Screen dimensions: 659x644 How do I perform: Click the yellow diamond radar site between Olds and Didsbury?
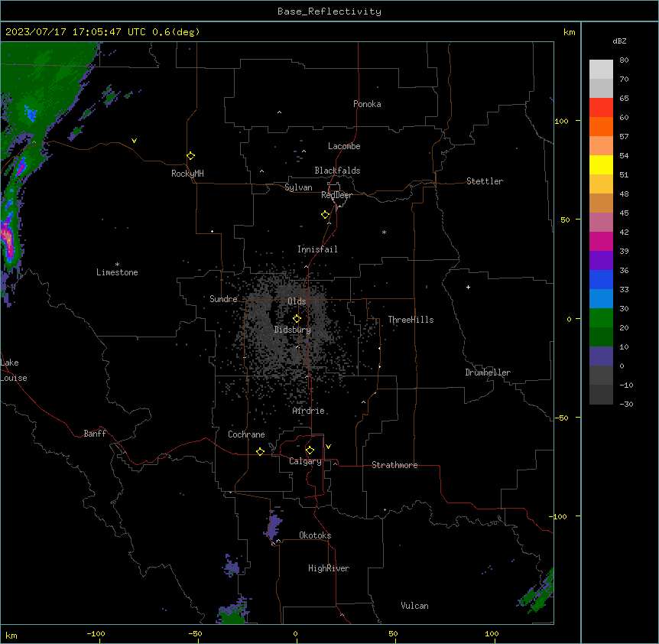click(297, 319)
